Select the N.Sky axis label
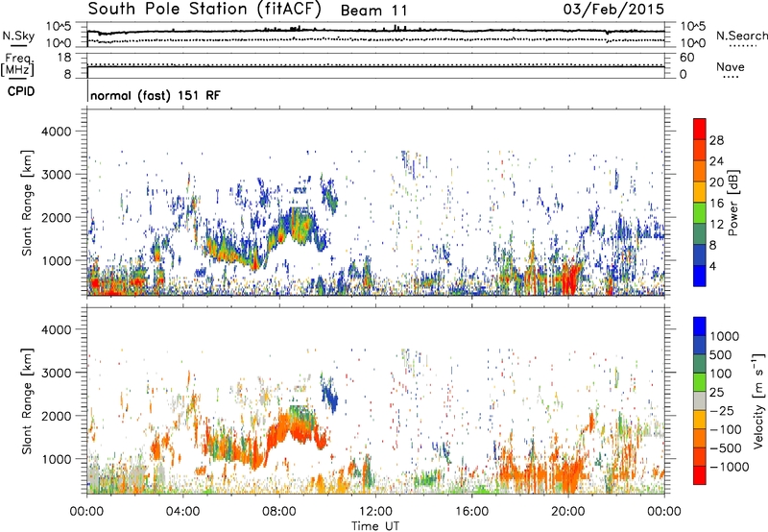The width and height of the screenshot is (768, 532). 18,36
